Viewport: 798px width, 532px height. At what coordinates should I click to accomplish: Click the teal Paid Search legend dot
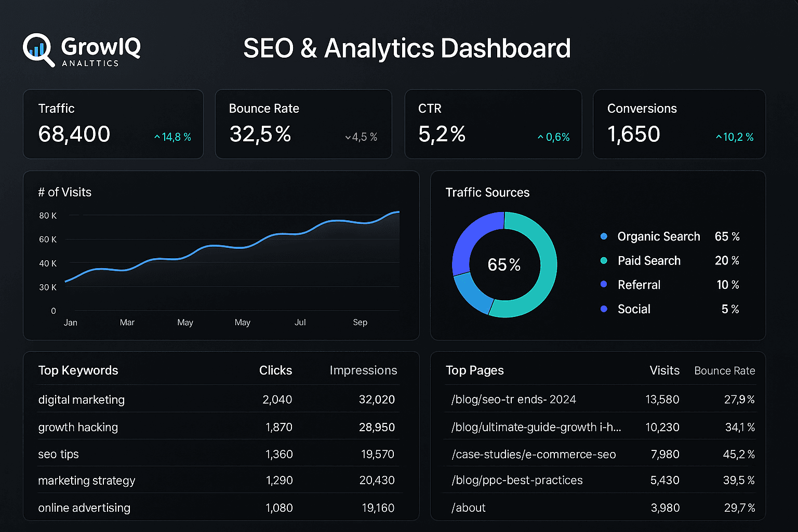[603, 260]
